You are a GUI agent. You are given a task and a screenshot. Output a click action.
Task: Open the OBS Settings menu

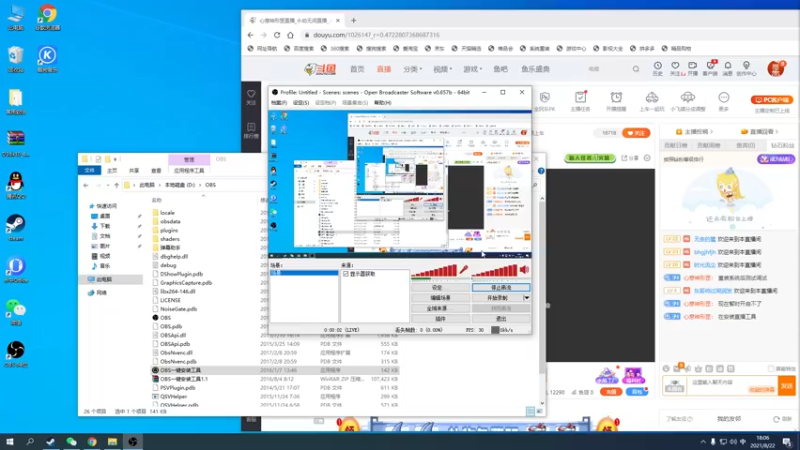pos(301,103)
